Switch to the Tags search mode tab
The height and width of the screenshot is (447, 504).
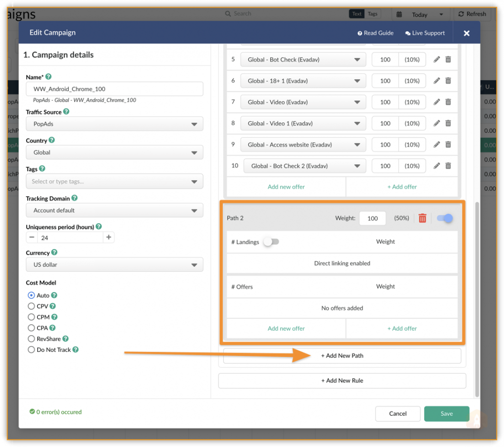(372, 14)
